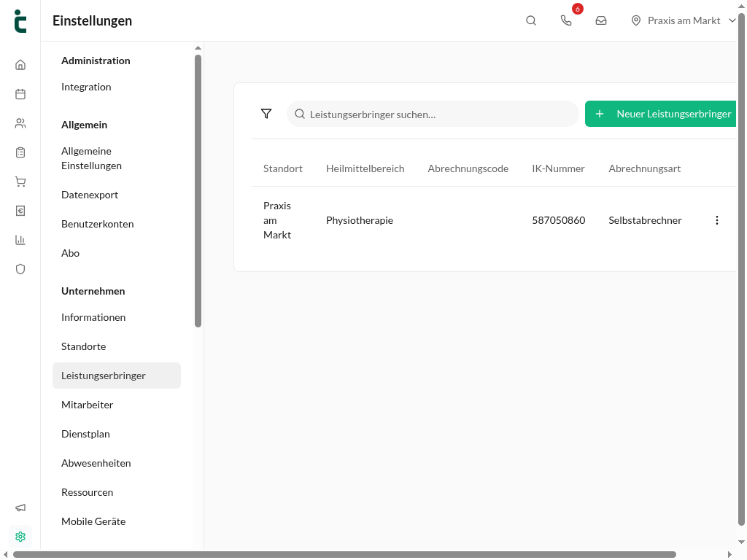The image size is (747, 560).
Task: Open phone calls icon with badge
Action: [566, 20]
